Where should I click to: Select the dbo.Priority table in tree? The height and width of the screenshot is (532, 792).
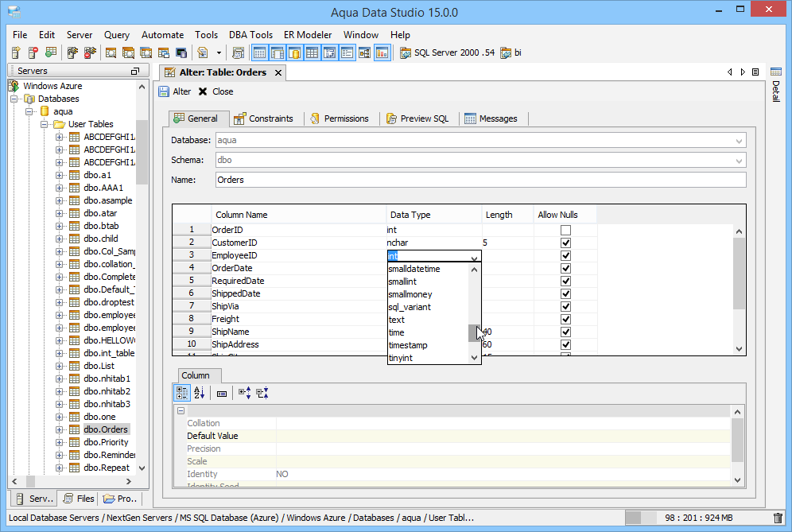pyautogui.click(x=106, y=442)
